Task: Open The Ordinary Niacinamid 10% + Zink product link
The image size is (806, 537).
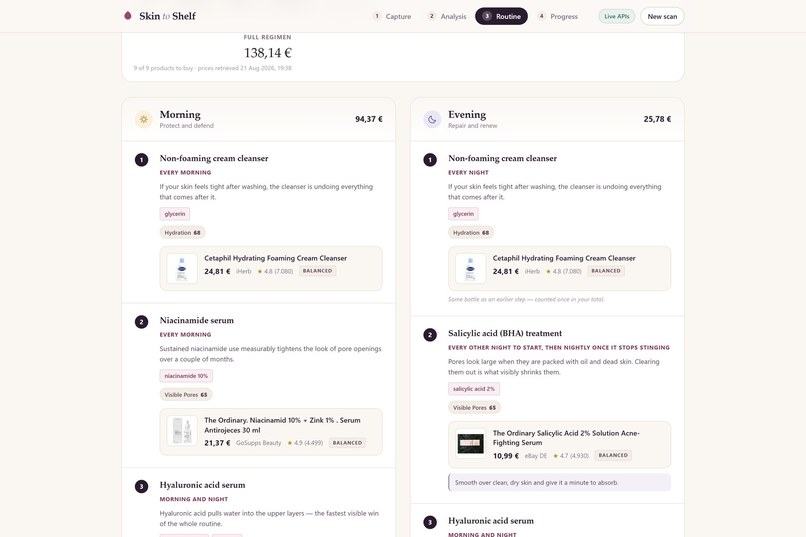Action: pos(282,425)
